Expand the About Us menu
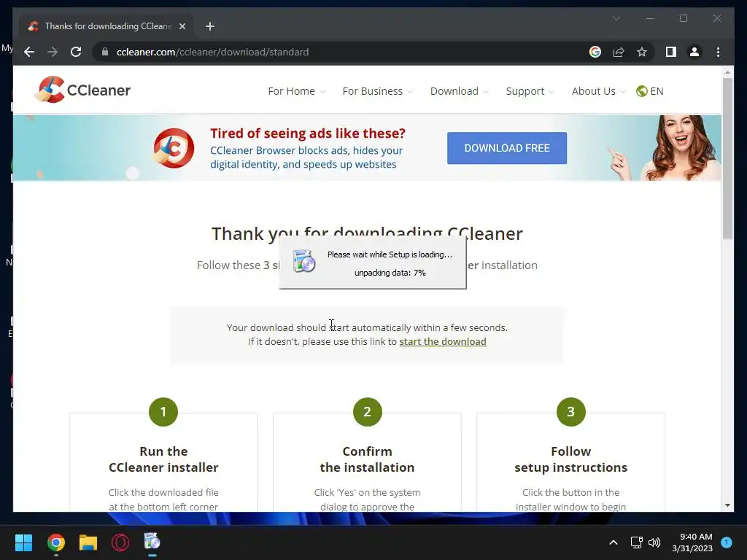Image resolution: width=747 pixels, height=560 pixels. pyautogui.click(x=598, y=91)
